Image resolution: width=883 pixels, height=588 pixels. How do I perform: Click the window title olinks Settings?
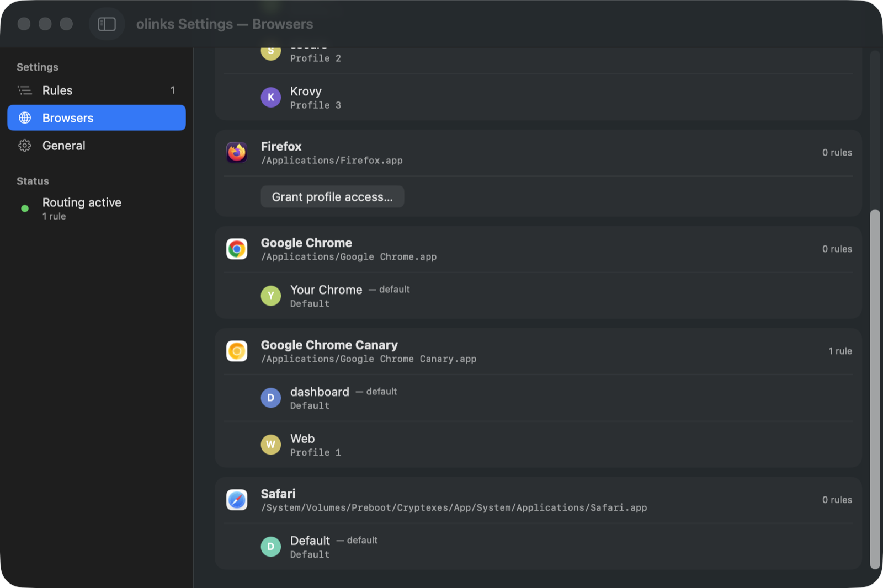click(225, 24)
